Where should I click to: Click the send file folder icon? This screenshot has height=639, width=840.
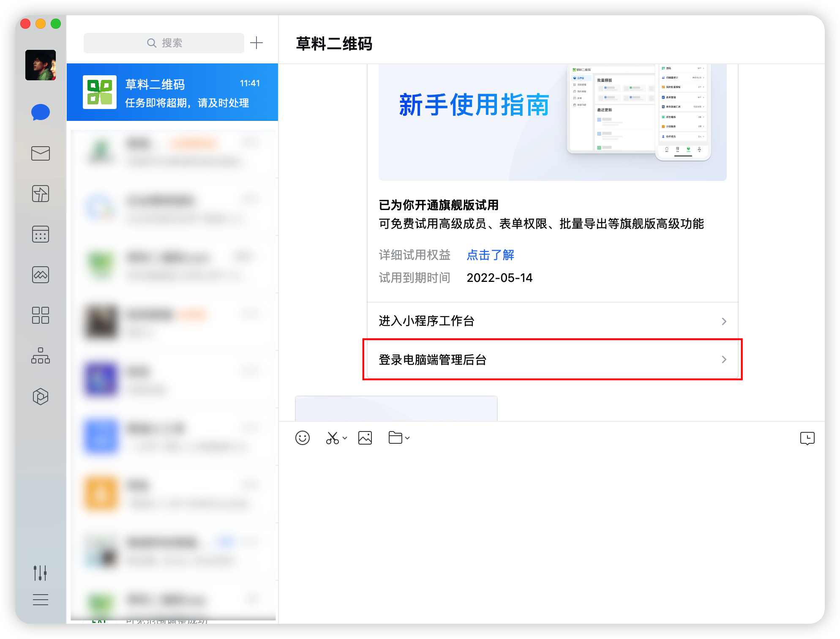click(395, 437)
